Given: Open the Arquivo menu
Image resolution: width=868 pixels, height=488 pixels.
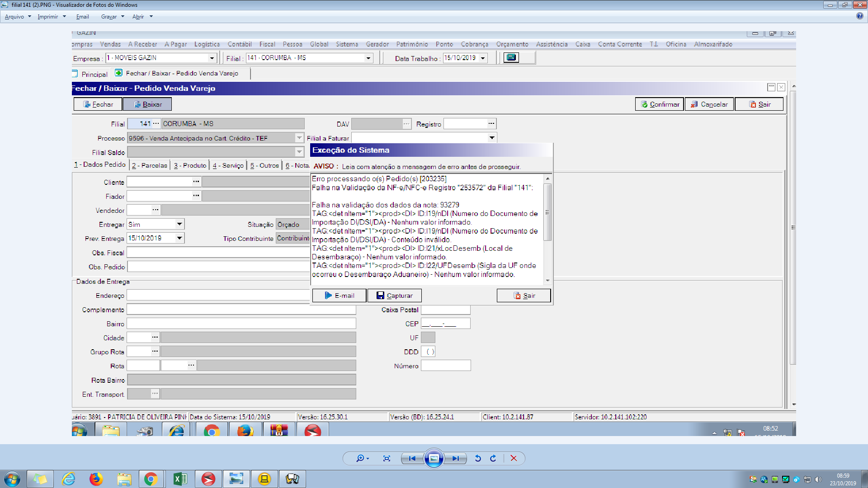Looking at the screenshot, I should tap(18, 17).
